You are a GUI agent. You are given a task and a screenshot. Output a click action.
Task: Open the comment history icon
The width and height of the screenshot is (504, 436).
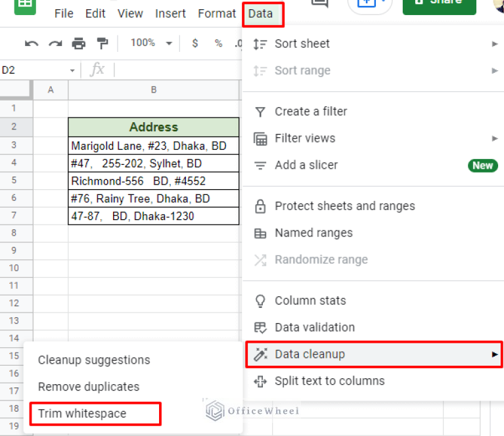tap(319, 3)
